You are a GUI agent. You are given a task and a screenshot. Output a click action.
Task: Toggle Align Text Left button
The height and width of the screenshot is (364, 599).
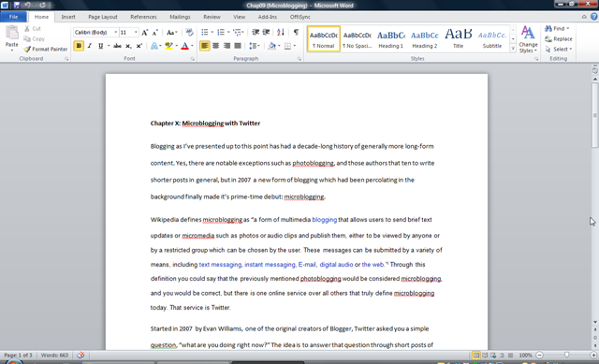[x=205, y=46]
